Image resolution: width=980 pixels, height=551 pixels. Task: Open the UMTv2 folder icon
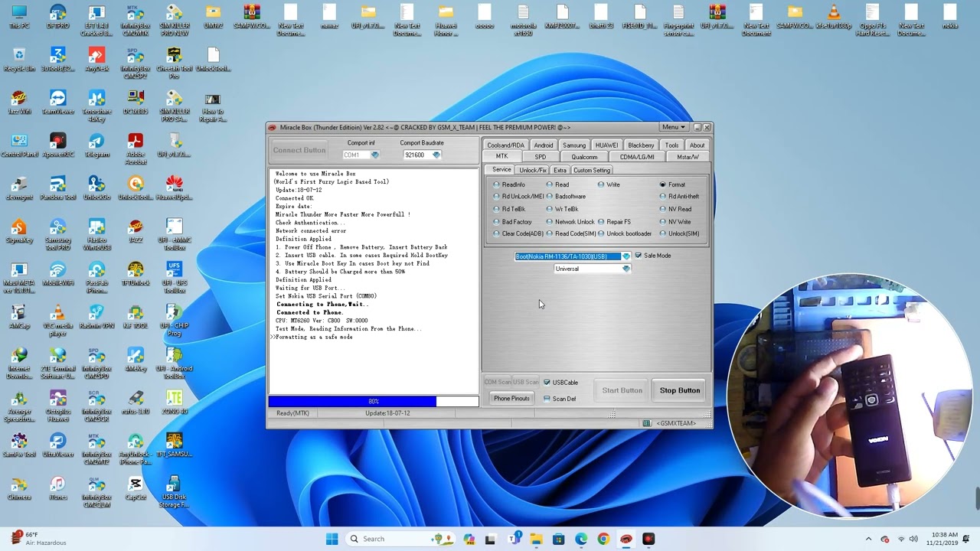click(214, 18)
